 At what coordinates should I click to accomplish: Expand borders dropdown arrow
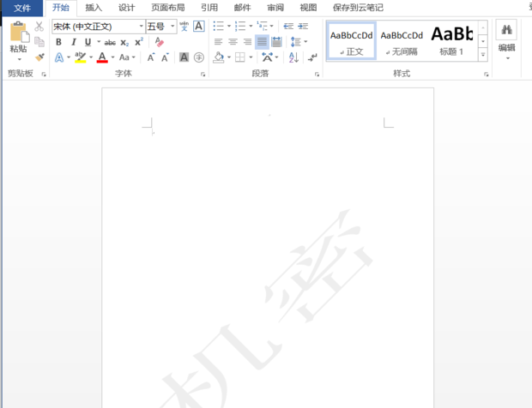[x=251, y=57]
